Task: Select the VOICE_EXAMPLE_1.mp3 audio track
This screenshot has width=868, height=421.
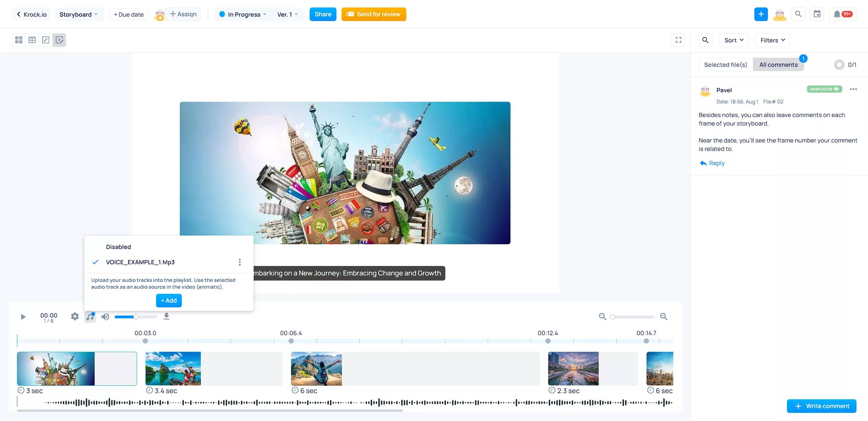Action: [x=140, y=262]
